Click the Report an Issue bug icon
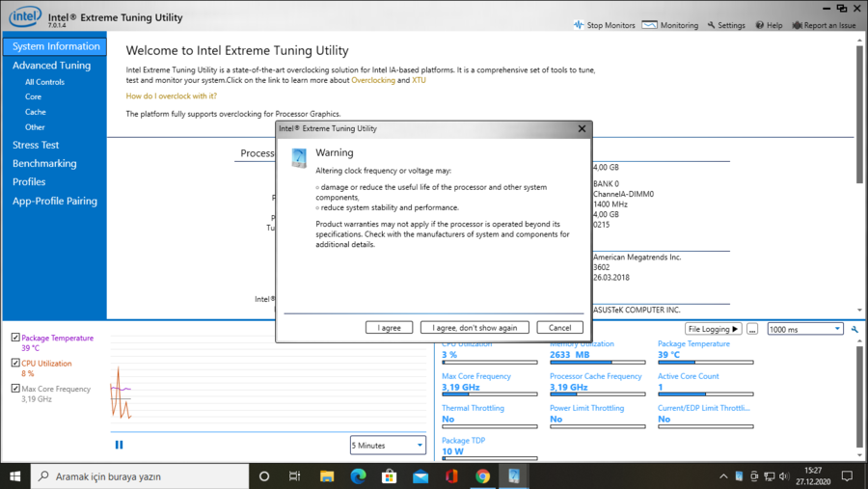 [797, 25]
